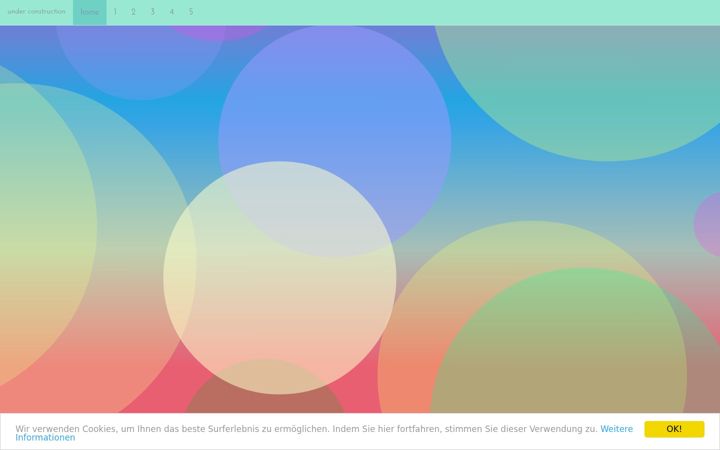Open the 'home' navigation tab
This screenshot has height=450, width=720.
tap(90, 12)
